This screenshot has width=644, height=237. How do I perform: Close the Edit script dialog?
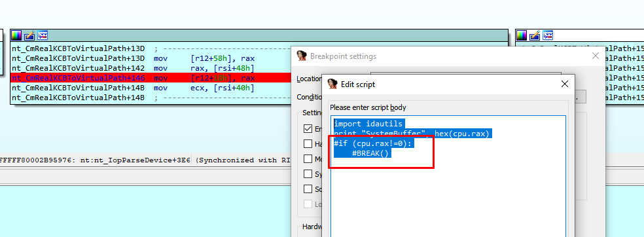pyautogui.click(x=565, y=84)
